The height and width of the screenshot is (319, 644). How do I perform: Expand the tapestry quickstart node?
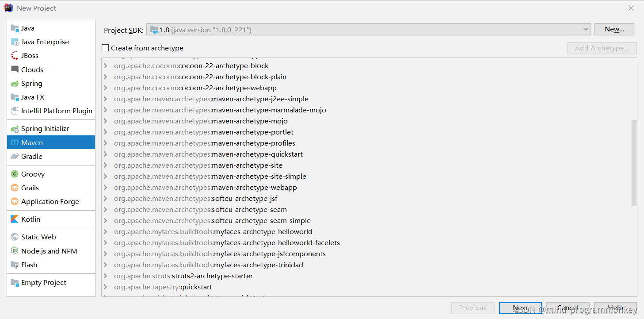(x=105, y=287)
